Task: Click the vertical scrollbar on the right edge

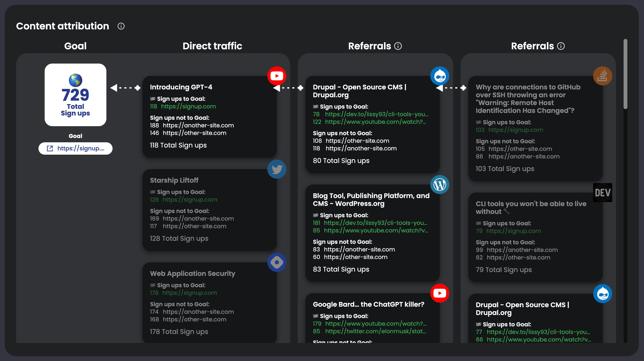Action: pos(625,74)
